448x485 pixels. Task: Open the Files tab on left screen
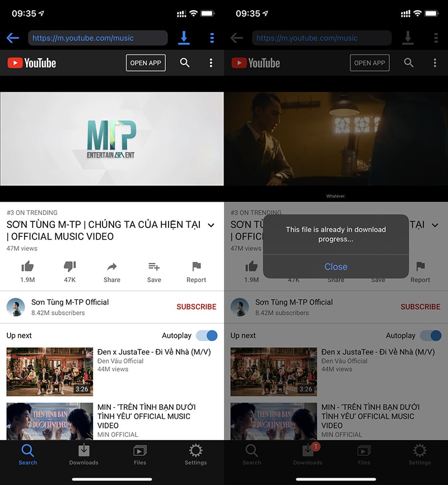(x=140, y=454)
